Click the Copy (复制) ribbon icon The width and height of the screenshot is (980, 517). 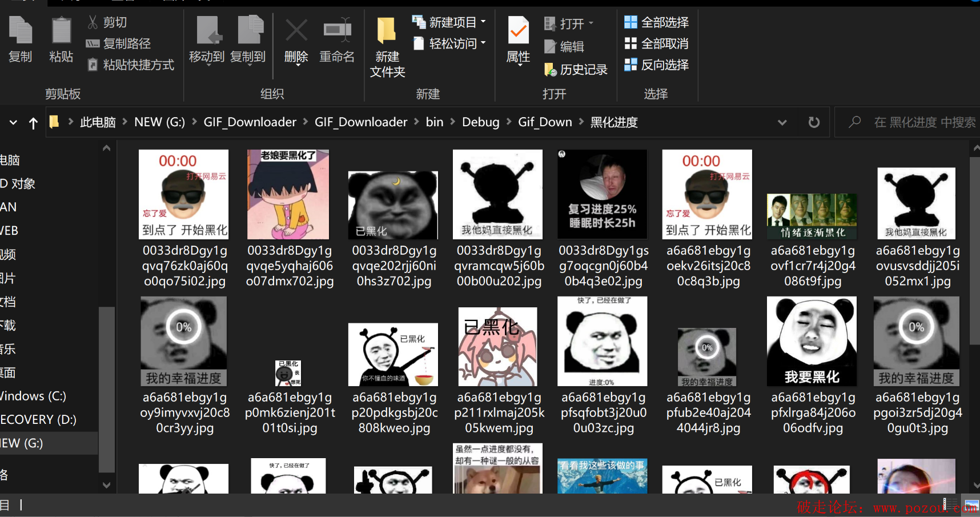coord(21,39)
